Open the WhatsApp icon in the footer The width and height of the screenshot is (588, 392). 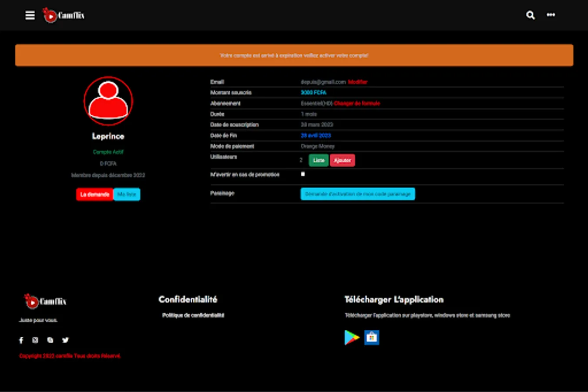tap(50, 340)
